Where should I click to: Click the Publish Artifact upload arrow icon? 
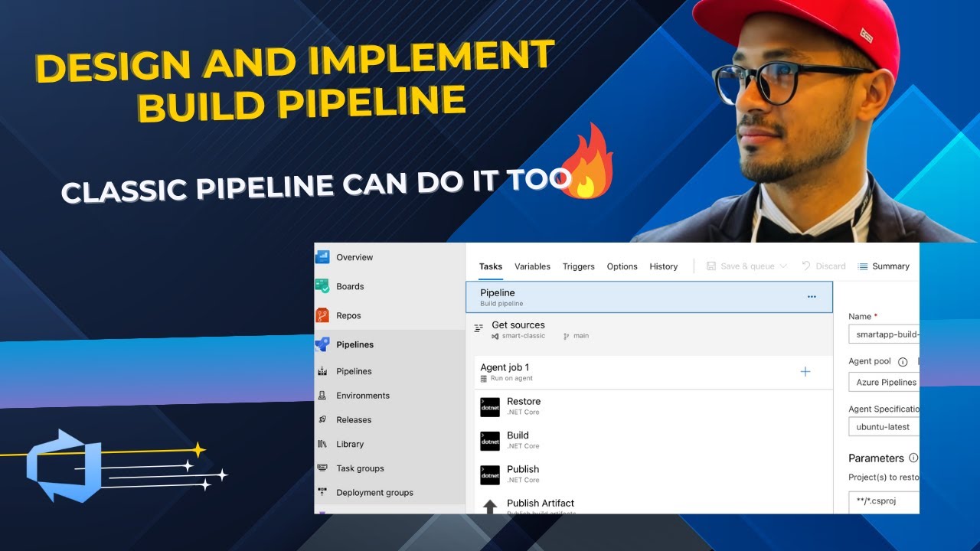[490, 506]
